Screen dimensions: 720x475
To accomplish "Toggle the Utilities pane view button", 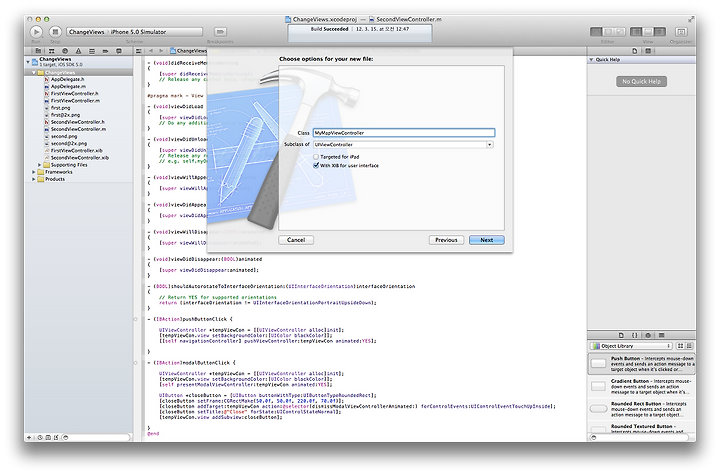I will point(660,32).
